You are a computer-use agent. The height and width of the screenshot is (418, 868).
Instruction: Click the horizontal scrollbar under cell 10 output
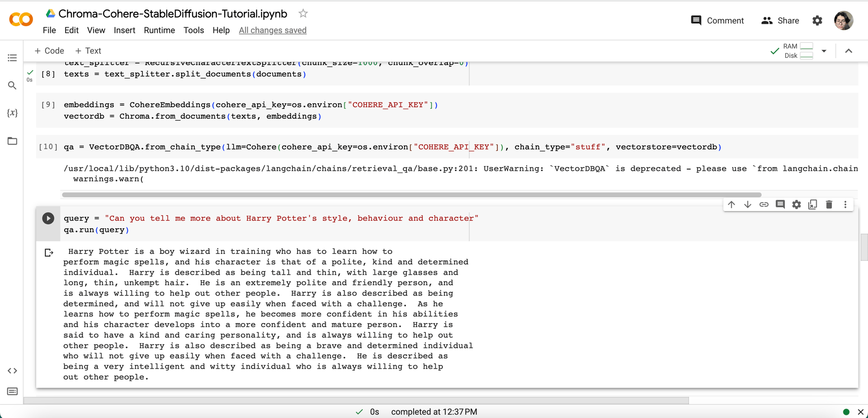411,195
